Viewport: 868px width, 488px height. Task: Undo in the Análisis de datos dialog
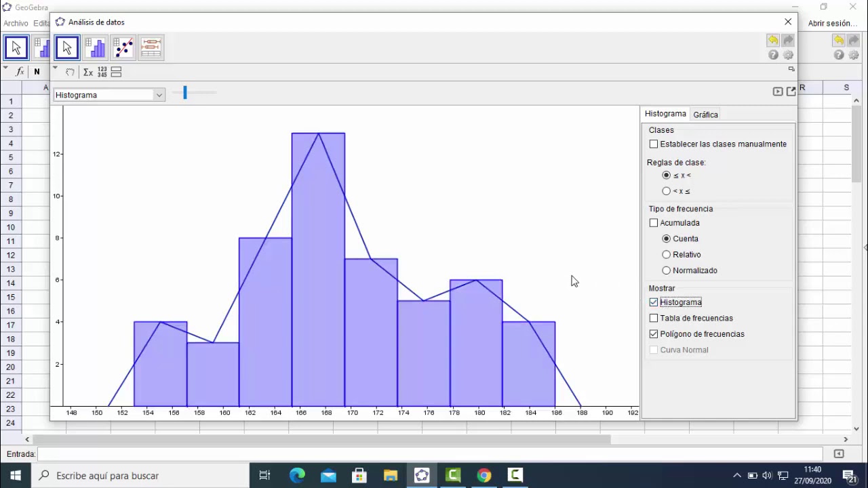click(x=773, y=41)
